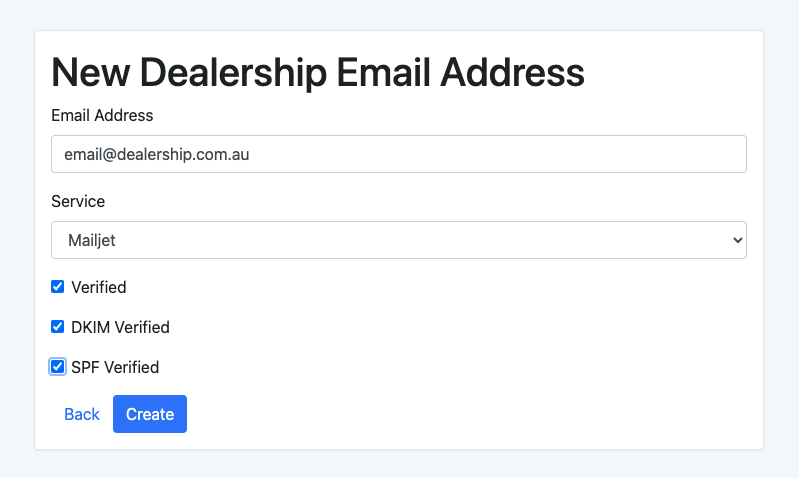Screen dimensions: 799x478
Task: Go back using the Back link
Action: point(82,414)
